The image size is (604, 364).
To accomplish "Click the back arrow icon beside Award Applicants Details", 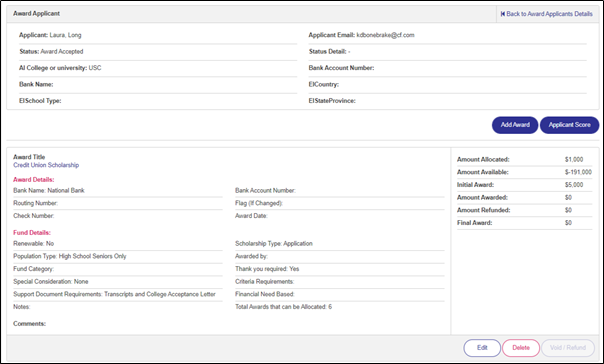I will pyautogui.click(x=503, y=14).
